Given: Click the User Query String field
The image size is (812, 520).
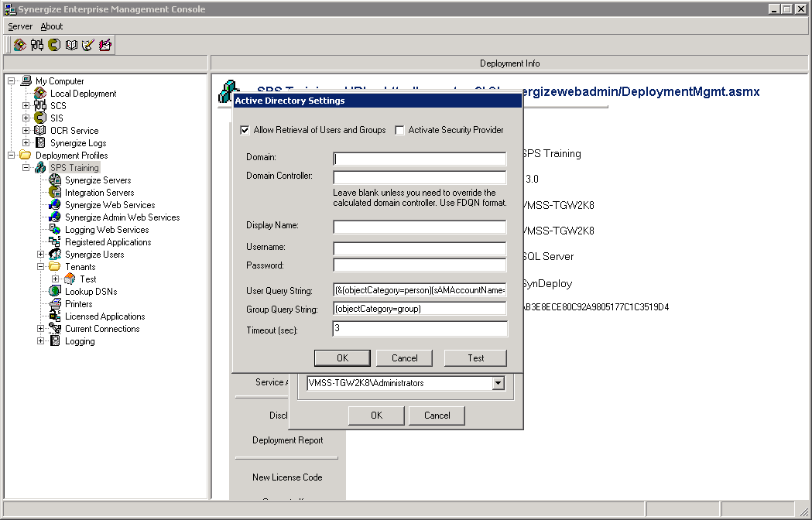Looking at the screenshot, I should tap(420, 290).
